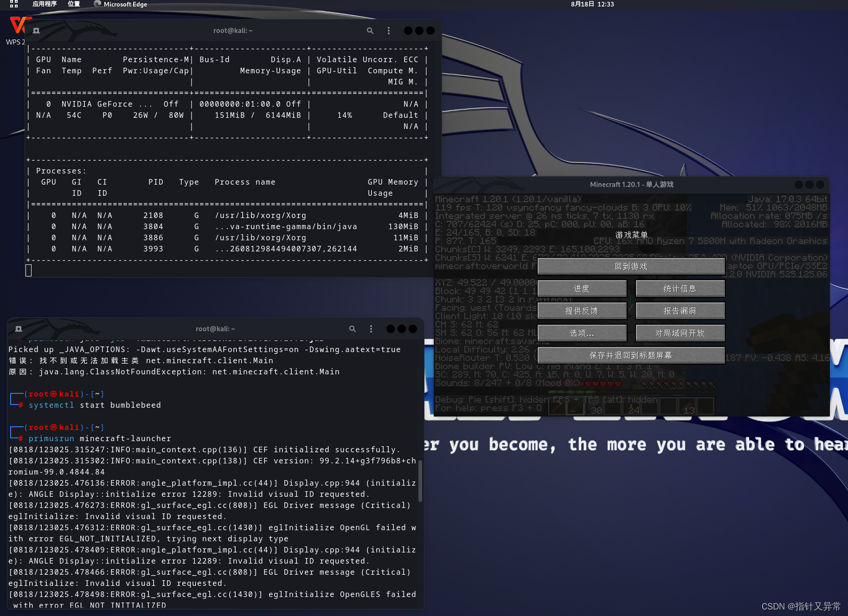Screen dimensions: 848x616
Task: Click 'systemctl start bumblebeed' command text
Action: pyautogui.click(x=95, y=405)
